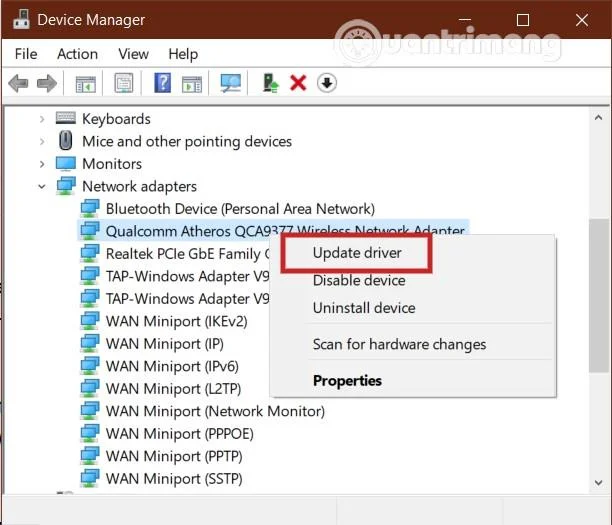The height and width of the screenshot is (525, 612).
Task: Select the Realtek PCIe GbE Family entry
Action: (187, 254)
